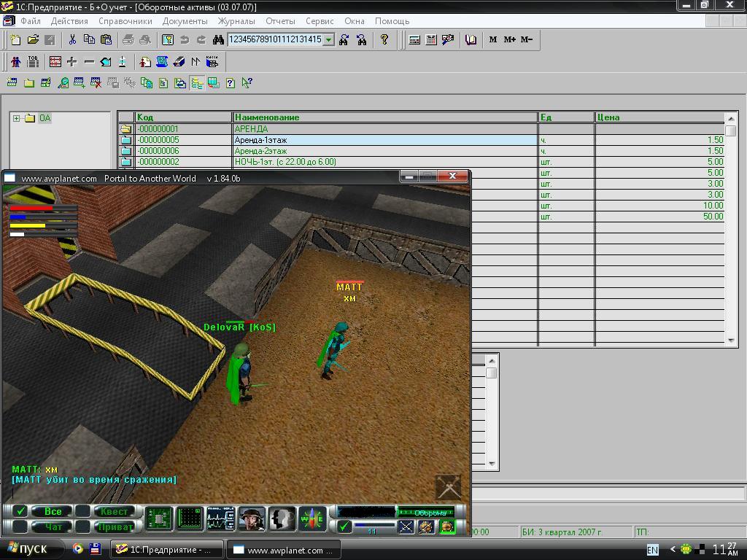Click the Open folder toolbar icon

coord(33,39)
